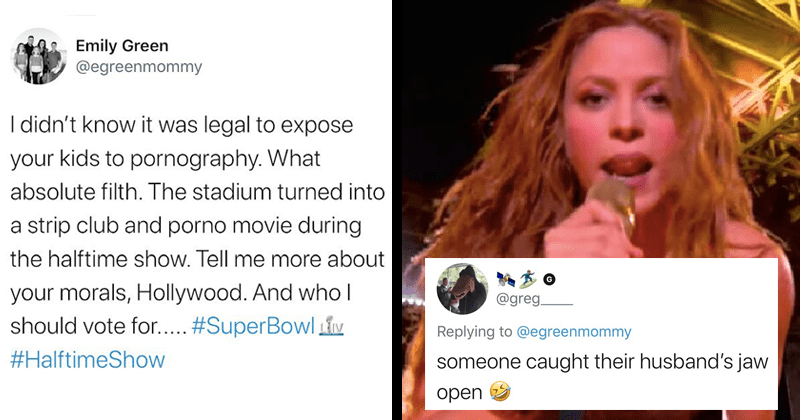
Task: Open the @greg____ handle
Action: coord(535,298)
